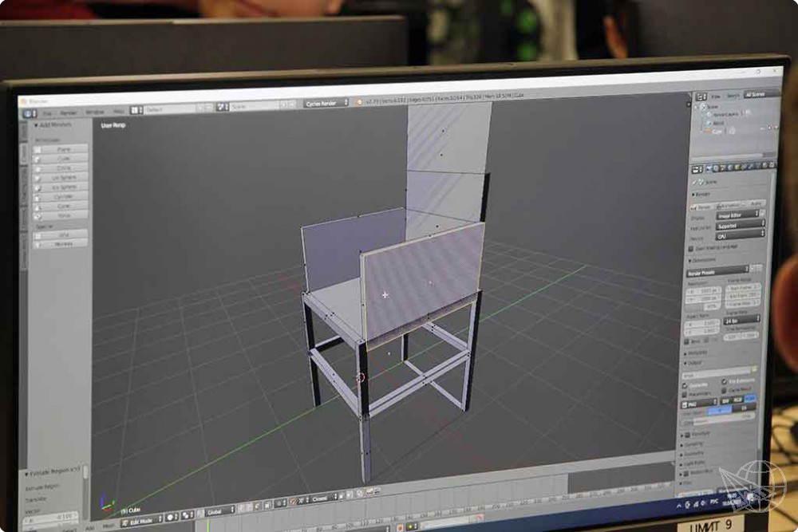Screen dimensions: 798x532
Task: Open the Outliner View menu
Action: [716, 96]
